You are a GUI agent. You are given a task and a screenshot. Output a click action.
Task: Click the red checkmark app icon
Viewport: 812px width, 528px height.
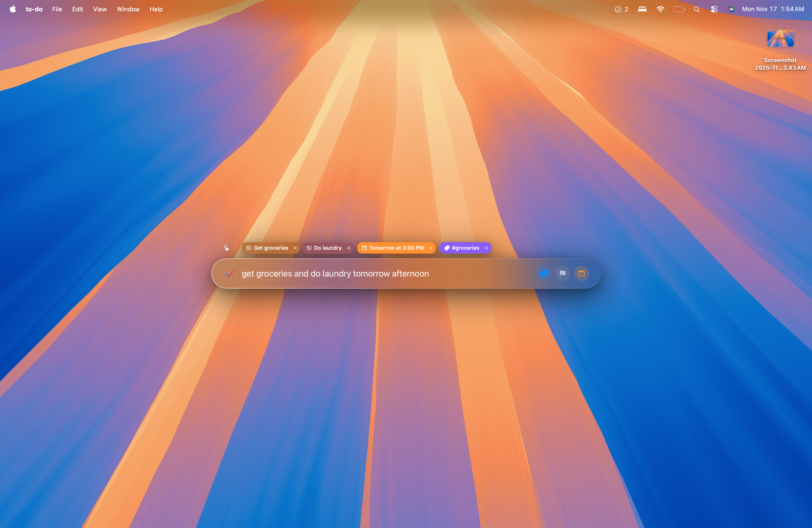(x=229, y=273)
